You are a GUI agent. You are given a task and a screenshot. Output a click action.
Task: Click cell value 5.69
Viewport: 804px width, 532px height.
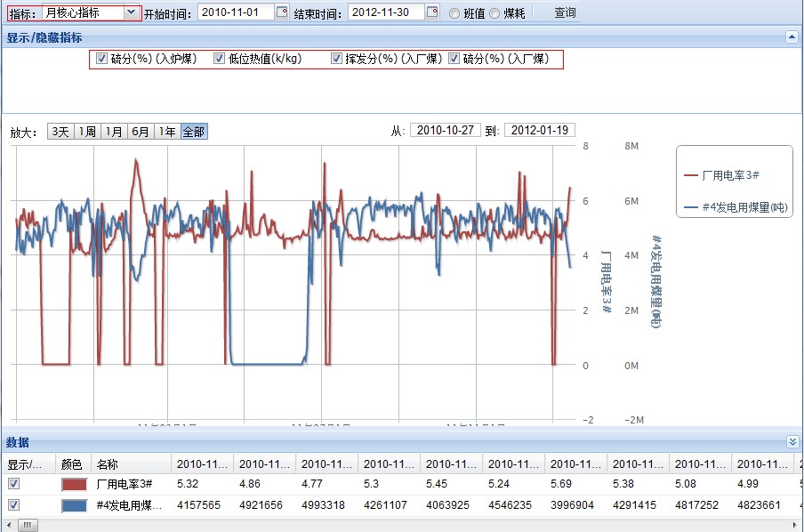[x=561, y=484]
